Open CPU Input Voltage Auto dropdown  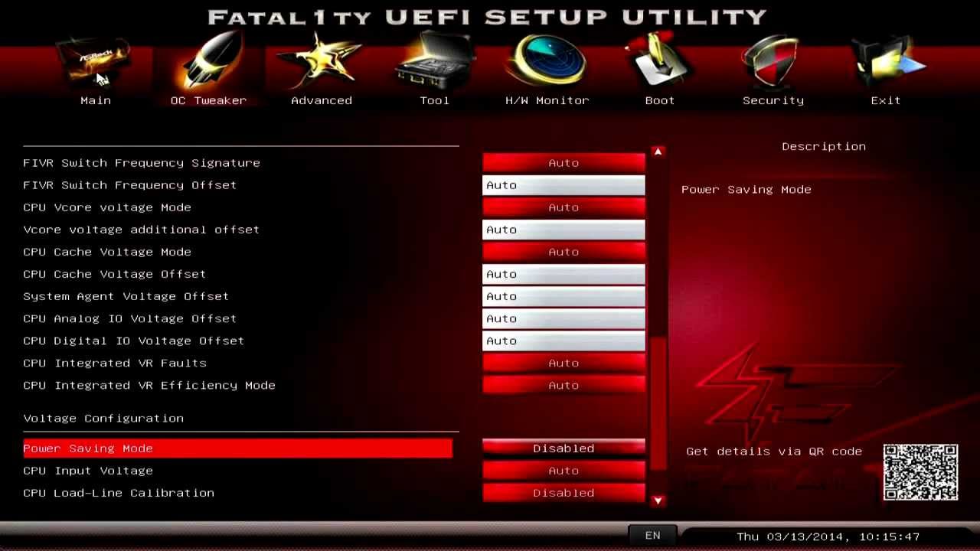point(563,471)
